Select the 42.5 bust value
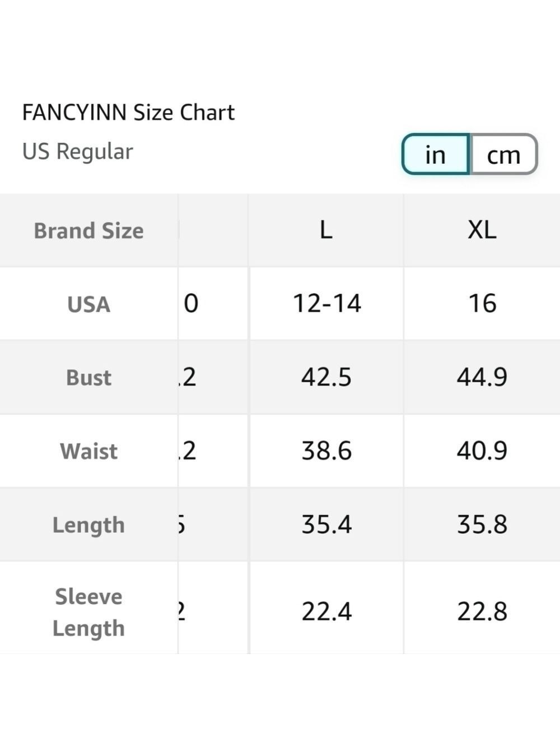This screenshot has height=747, width=560. pos(326,377)
